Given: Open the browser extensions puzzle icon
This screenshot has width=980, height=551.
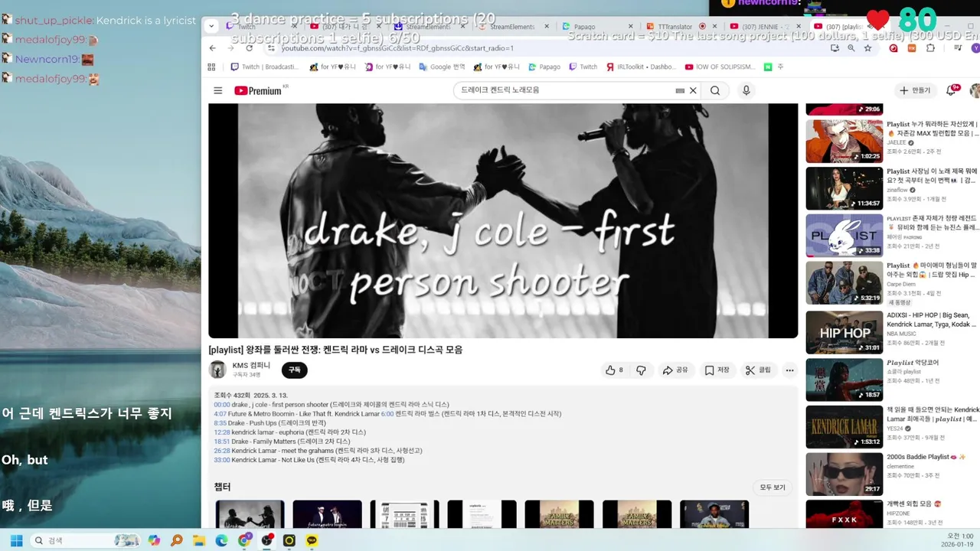Looking at the screenshot, I should (x=930, y=48).
